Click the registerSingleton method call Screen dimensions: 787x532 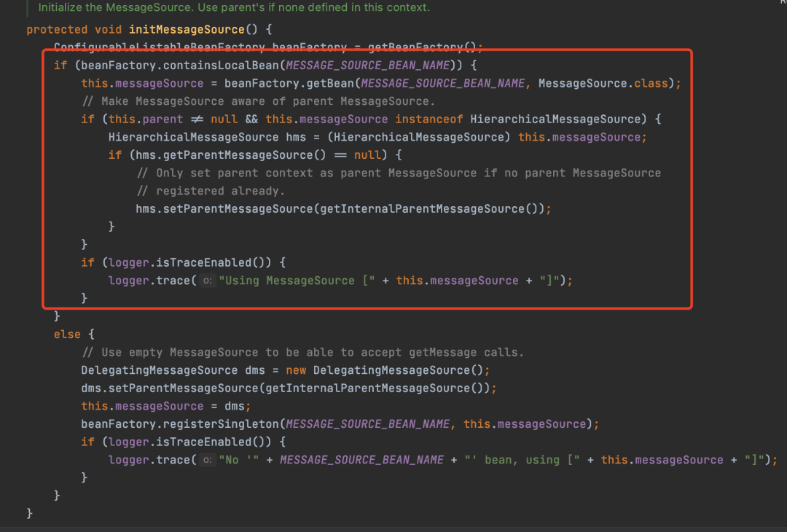[x=221, y=423]
